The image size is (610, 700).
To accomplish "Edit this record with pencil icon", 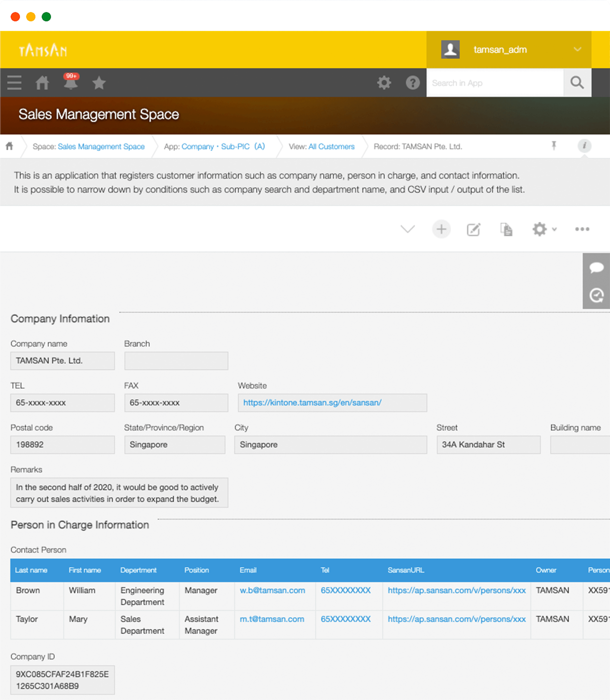I will click(x=473, y=229).
